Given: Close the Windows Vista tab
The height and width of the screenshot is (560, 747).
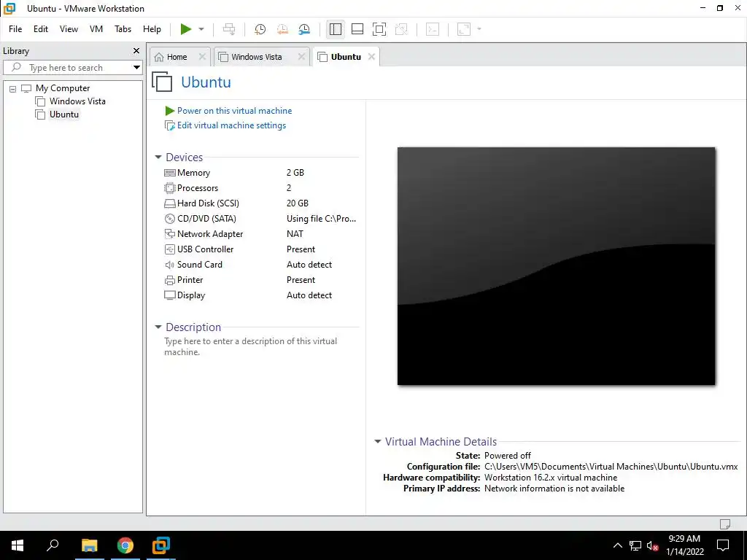Looking at the screenshot, I should tap(301, 57).
